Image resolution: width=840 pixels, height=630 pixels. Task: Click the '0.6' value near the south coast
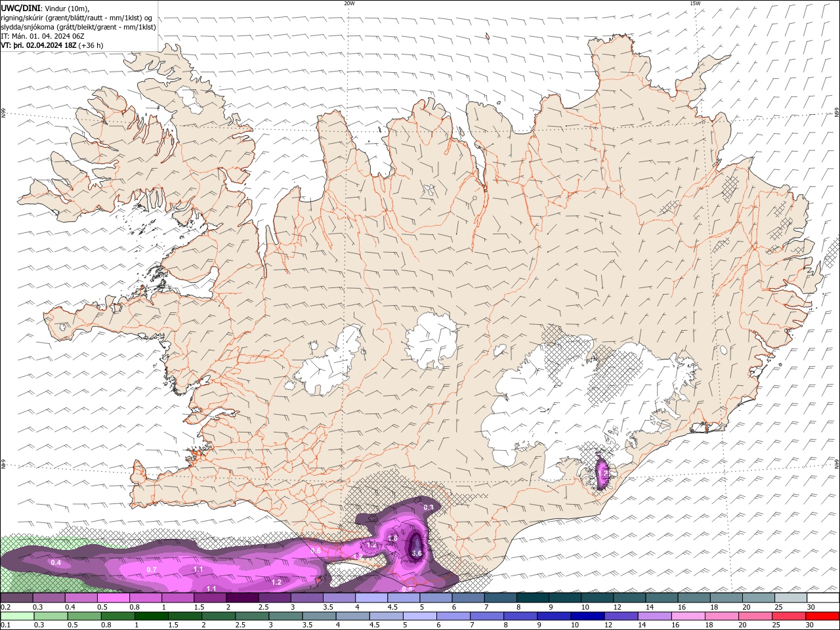point(316,551)
